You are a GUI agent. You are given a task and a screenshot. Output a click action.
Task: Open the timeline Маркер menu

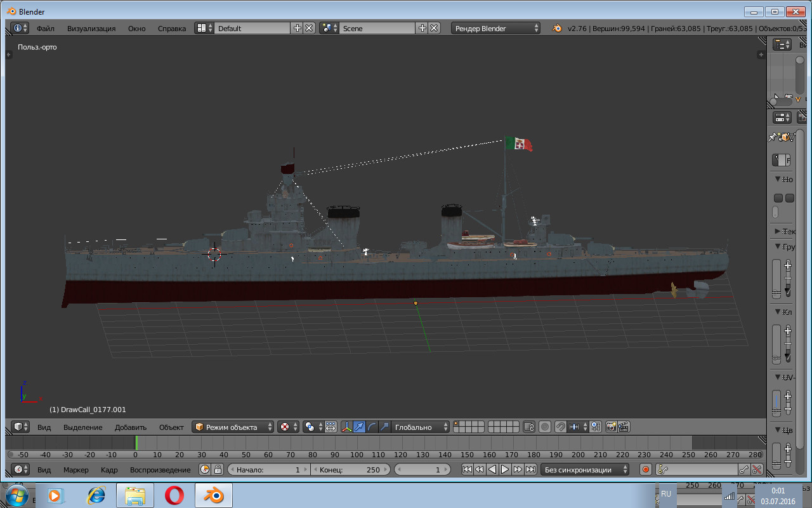pos(76,470)
